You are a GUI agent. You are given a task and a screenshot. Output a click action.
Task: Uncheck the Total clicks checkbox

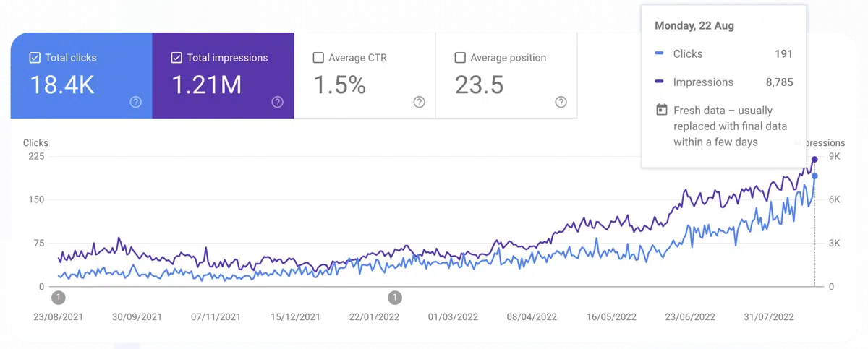[x=35, y=58]
